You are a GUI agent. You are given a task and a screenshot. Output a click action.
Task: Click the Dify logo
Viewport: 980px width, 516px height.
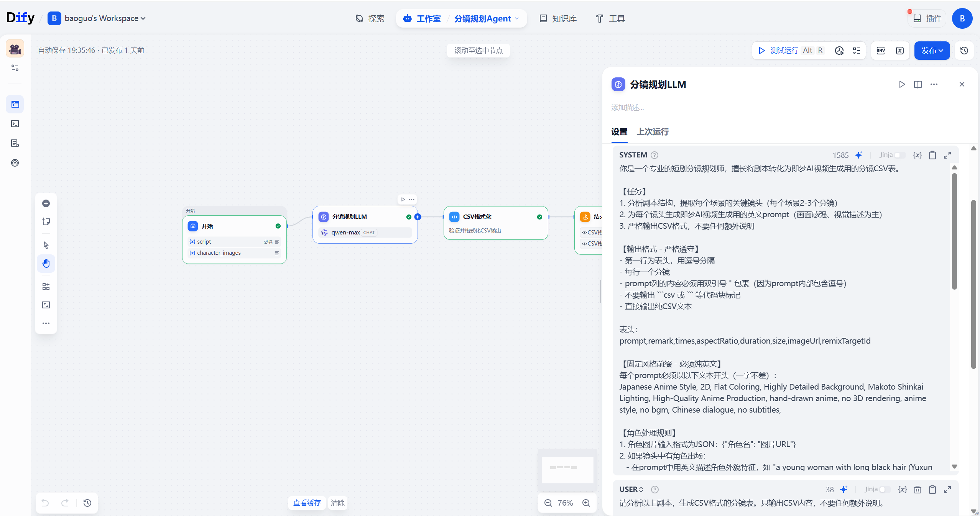pos(20,18)
